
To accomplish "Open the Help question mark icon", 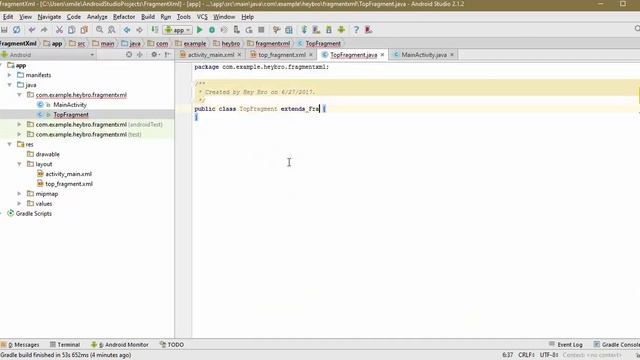I will point(356,30).
